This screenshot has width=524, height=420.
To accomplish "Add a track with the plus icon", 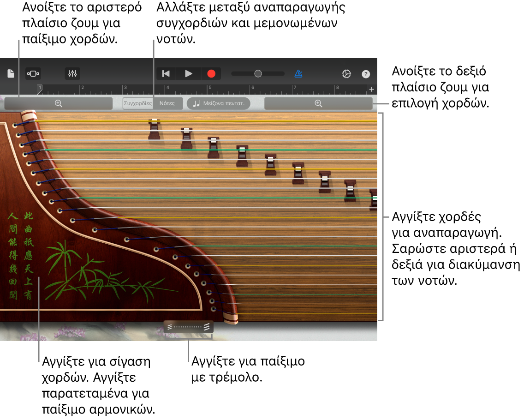I will 371,89.
